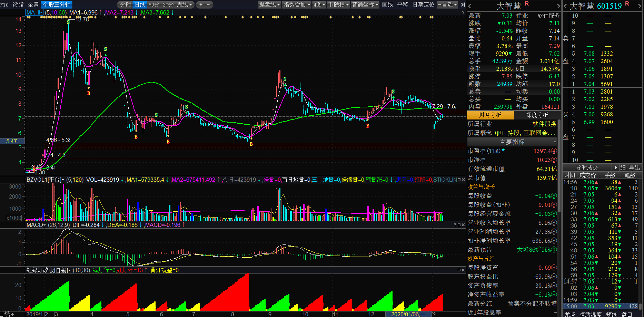Zoom in chart with plus button

[201, 5]
